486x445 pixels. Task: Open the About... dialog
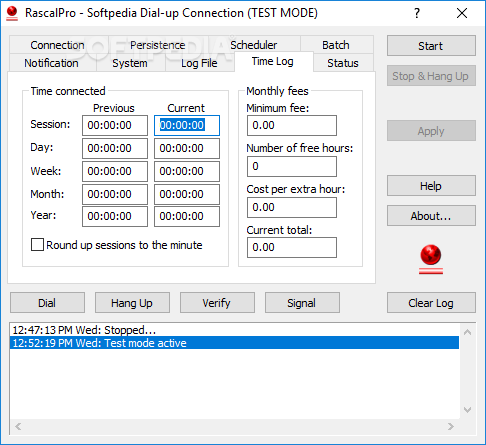coord(431,216)
